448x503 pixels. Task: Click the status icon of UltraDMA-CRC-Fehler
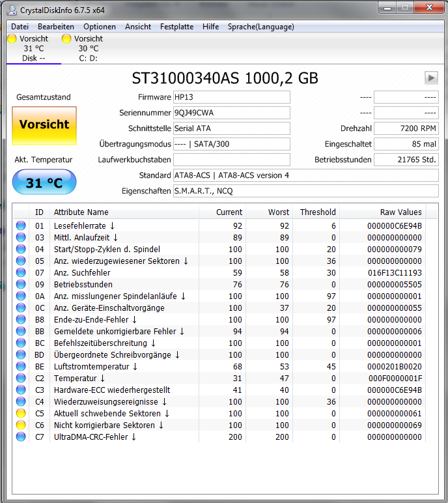pos(21,437)
